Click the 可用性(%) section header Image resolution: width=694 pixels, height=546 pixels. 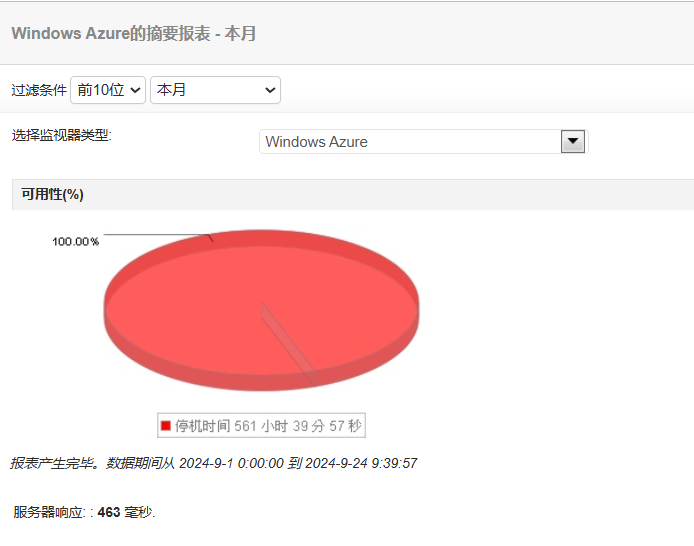pos(52,194)
